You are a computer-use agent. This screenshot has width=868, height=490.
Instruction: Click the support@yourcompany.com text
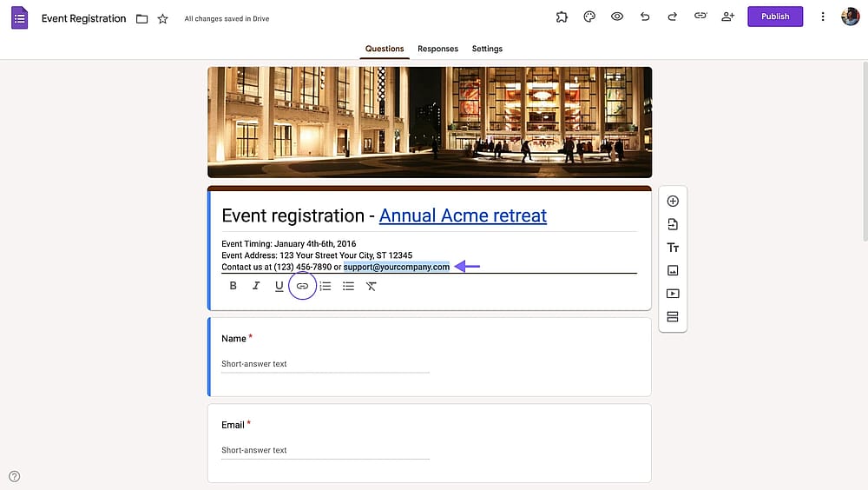click(x=397, y=268)
